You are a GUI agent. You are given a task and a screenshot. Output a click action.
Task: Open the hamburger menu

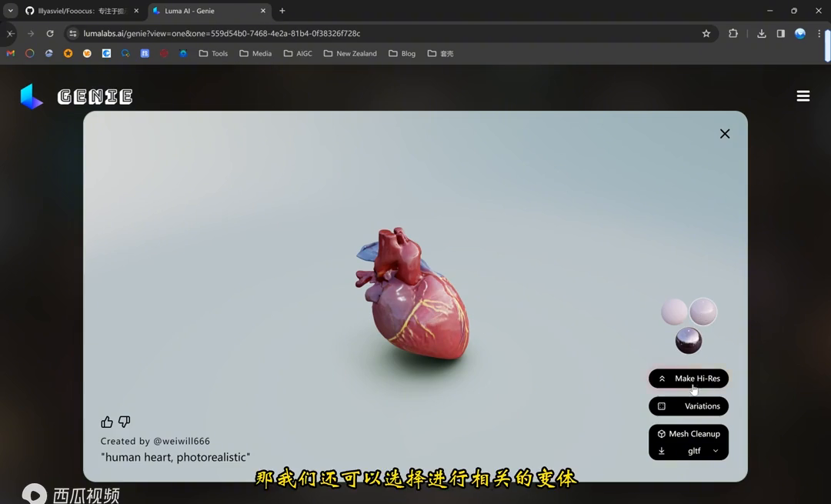[803, 96]
